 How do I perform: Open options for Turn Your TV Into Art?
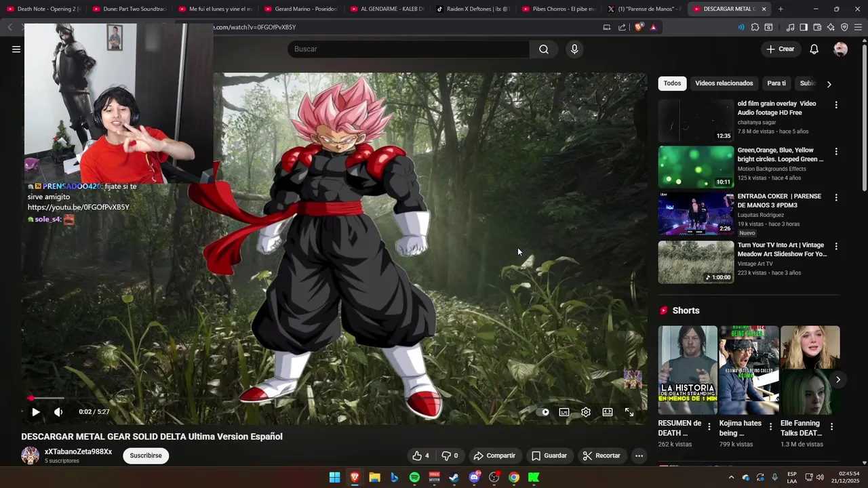835,246
